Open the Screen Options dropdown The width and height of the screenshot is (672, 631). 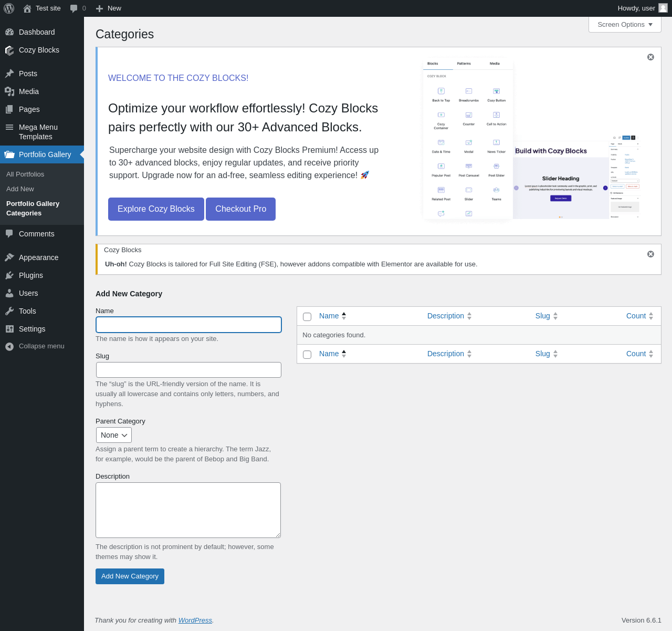(x=625, y=25)
